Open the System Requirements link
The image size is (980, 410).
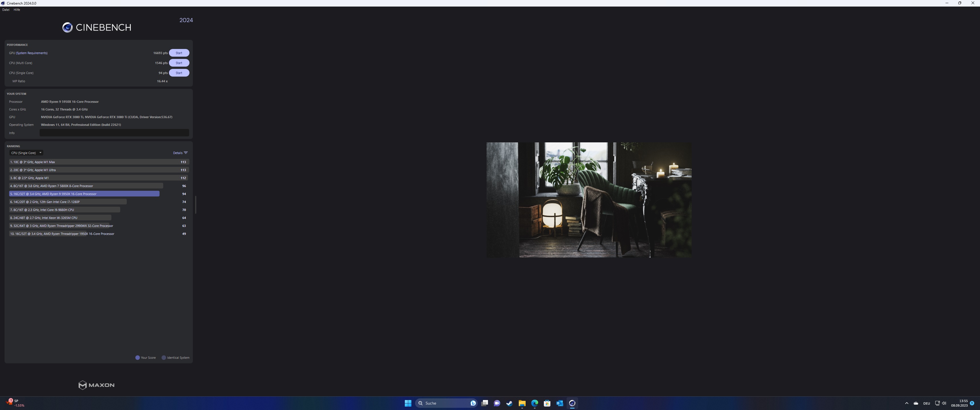(x=32, y=53)
